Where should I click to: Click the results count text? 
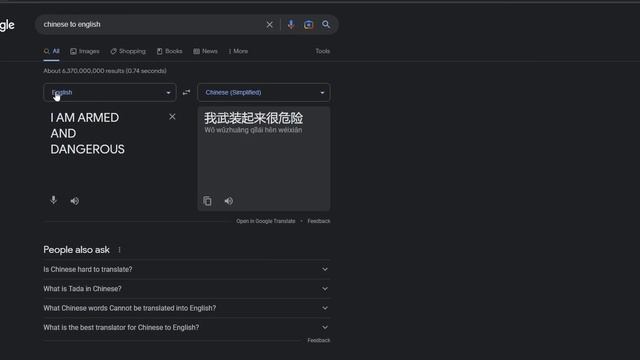[x=105, y=71]
